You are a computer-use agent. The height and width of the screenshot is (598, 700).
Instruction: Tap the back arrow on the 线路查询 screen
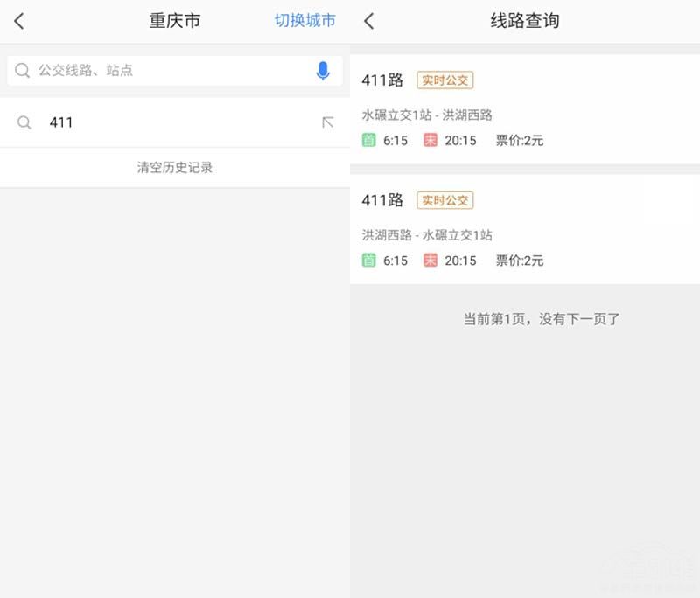point(368,21)
